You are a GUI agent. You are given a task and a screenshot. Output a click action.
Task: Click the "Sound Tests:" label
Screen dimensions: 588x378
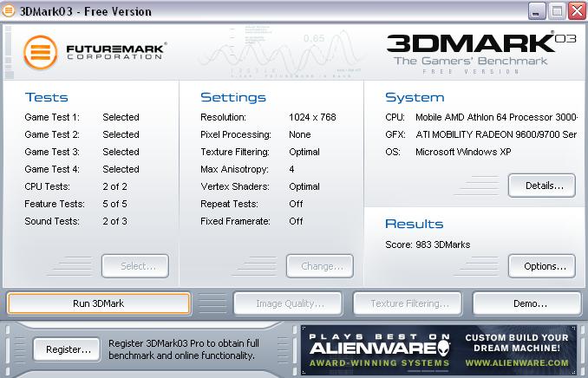tap(52, 221)
